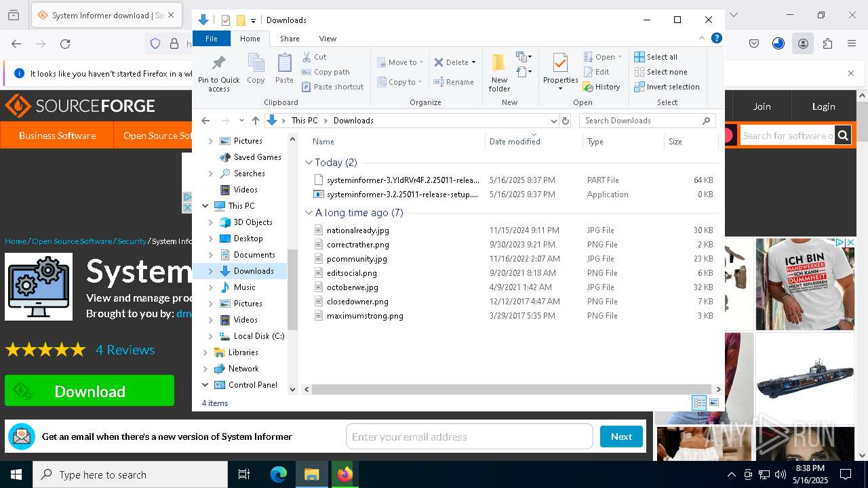Viewport: 868px width, 488px height.
Task: Open the History ribbon button
Action: tap(601, 87)
